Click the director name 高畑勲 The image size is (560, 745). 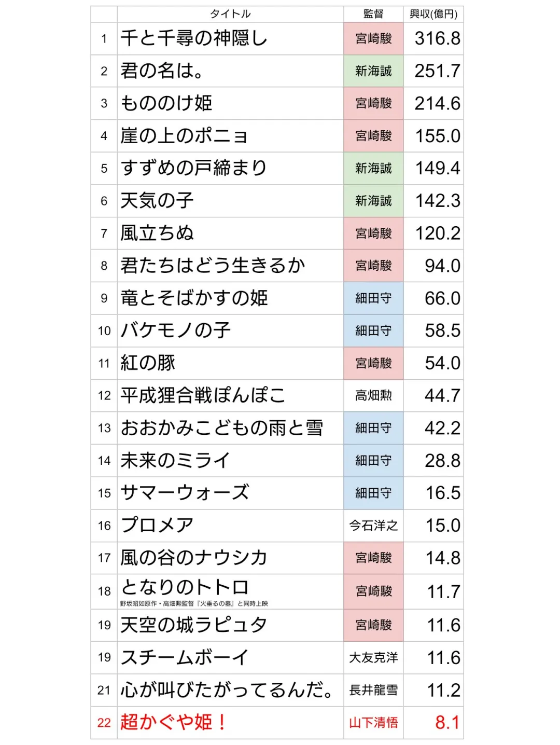coord(373,396)
